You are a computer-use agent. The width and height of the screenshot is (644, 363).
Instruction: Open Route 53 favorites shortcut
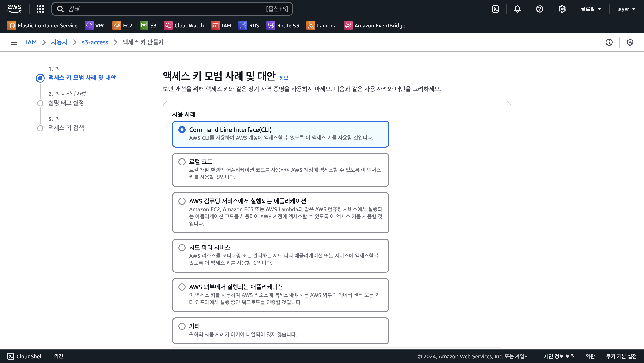click(x=283, y=25)
